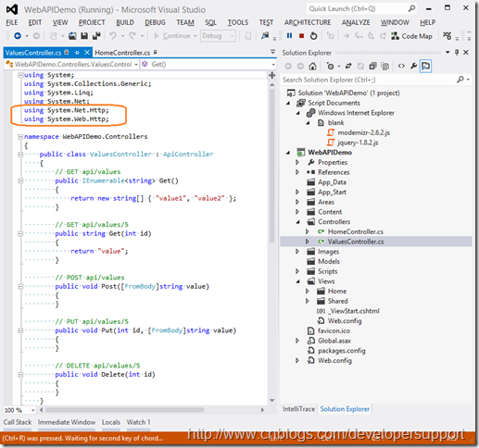Image resolution: width=479 pixels, height=448 pixels.
Task: Toggle Preview Selected Items in Solution Explorer
Action: pyautogui.click(x=425, y=66)
